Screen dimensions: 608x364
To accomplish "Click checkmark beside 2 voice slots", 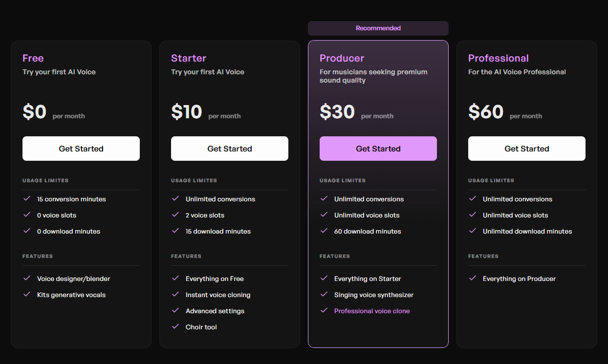I will point(175,215).
